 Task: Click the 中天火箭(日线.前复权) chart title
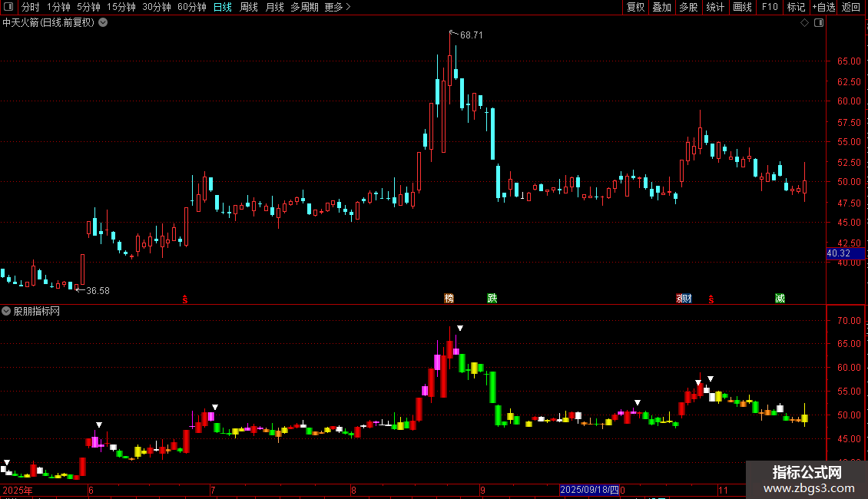coord(48,23)
